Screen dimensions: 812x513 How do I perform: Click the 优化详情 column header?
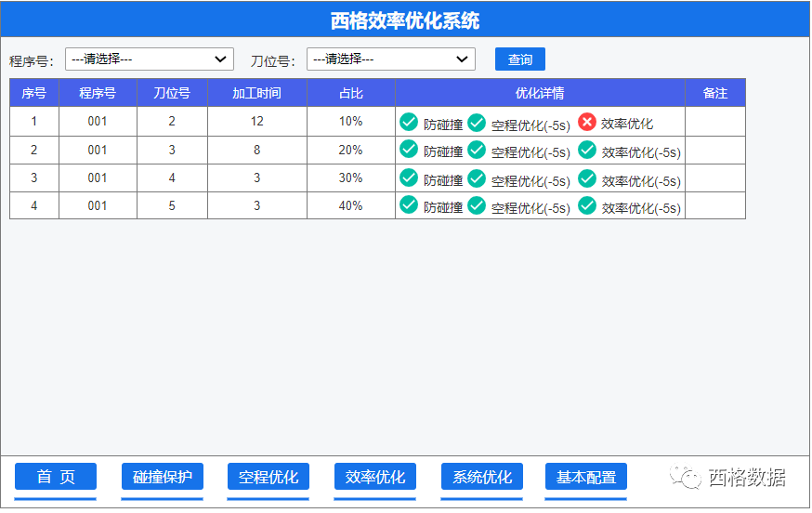pos(540,93)
